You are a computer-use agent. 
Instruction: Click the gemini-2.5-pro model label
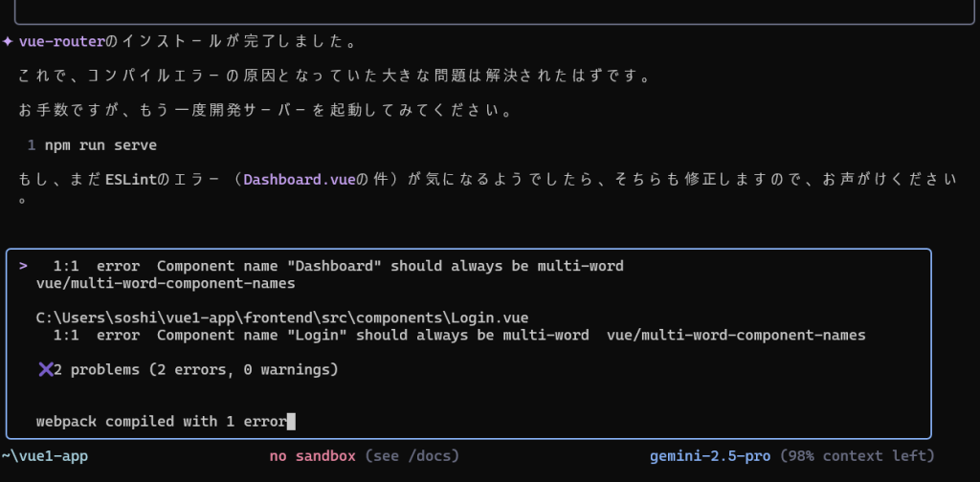pyautogui.click(x=710, y=456)
